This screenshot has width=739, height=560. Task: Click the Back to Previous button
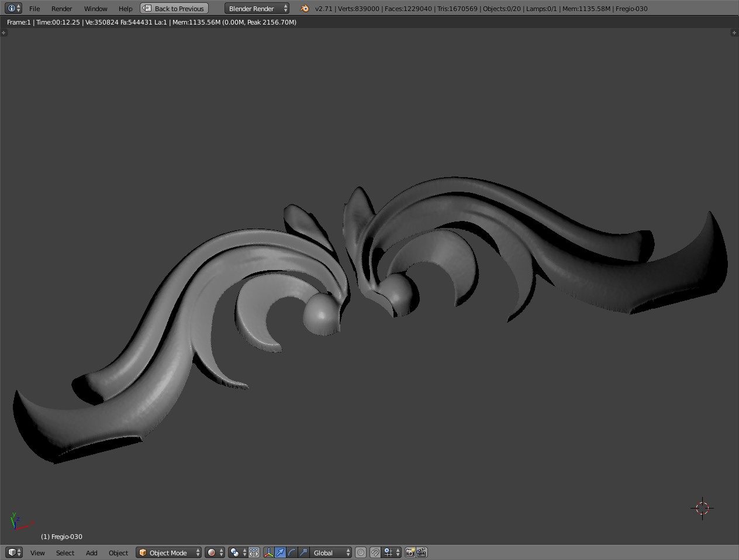click(x=174, y=8)
